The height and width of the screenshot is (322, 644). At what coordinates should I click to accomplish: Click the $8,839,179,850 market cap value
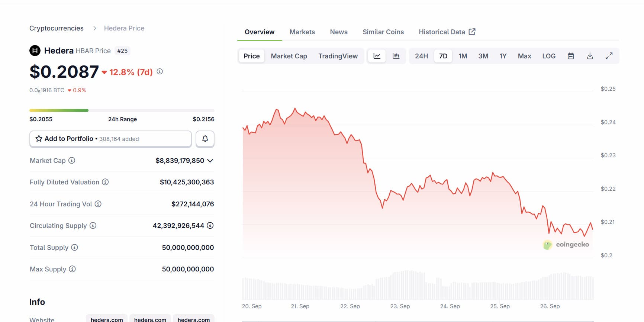pos(180,161)
